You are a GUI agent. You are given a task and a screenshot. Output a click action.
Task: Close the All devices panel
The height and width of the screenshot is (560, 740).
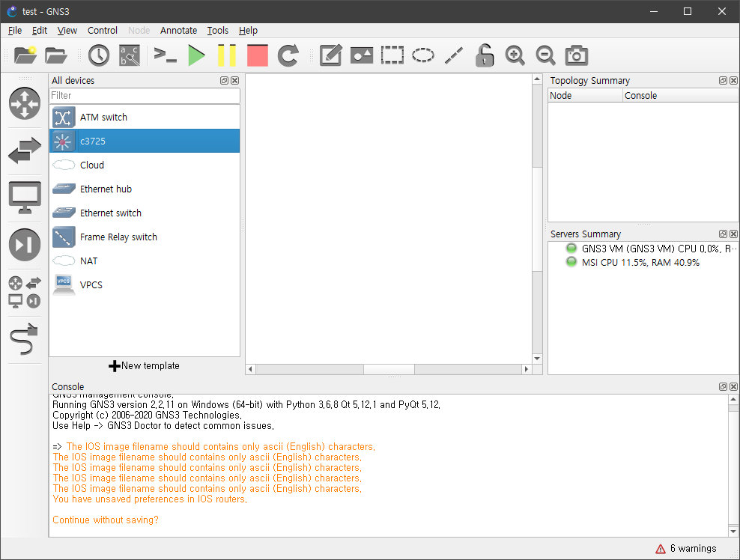pyautogui.click(x=234, y=81)
